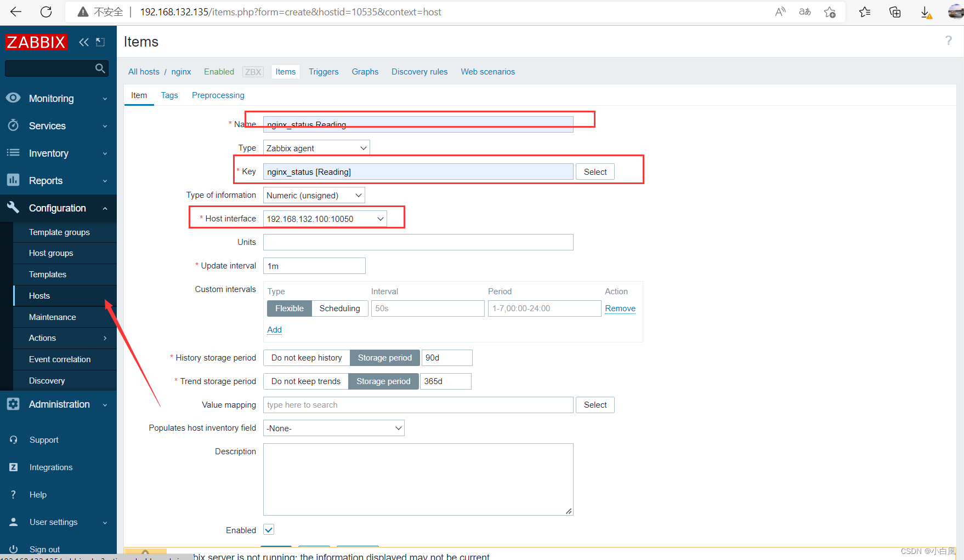
Task: Switch to the Tags tab
Action: tap(169, 95)
